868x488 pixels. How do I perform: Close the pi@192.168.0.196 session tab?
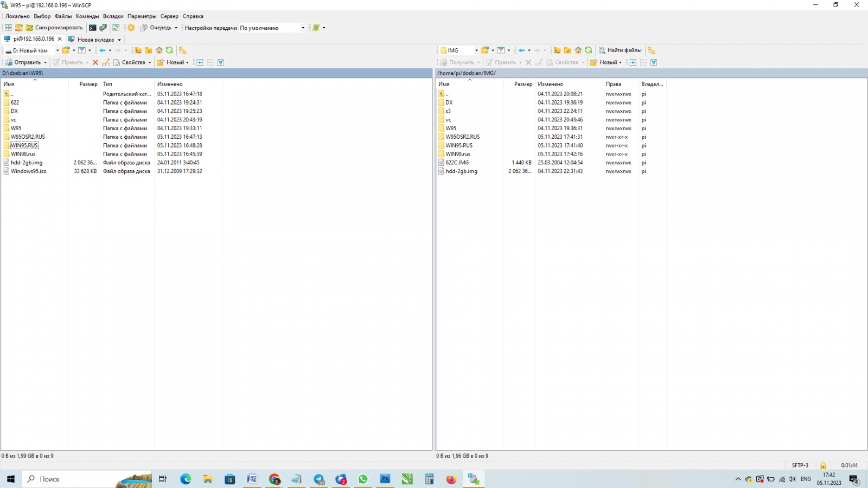pyautogui.click(x=60, y=39)
